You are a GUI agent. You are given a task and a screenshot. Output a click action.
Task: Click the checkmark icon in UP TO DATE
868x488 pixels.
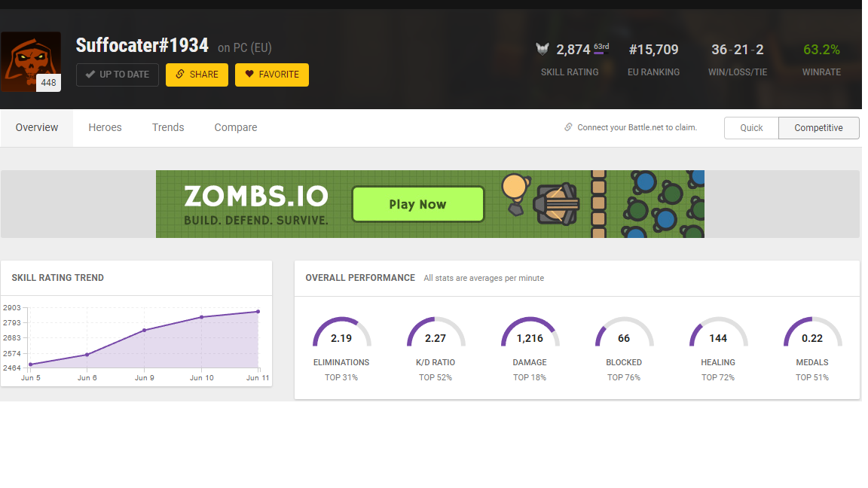pos(90,74)
